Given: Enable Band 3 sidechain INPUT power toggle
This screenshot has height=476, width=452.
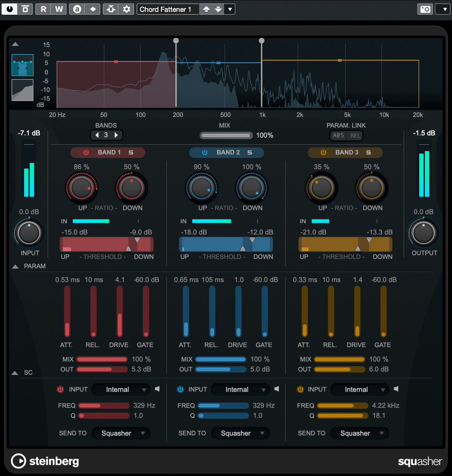Looking at the screenshot, I should point(300,389).
